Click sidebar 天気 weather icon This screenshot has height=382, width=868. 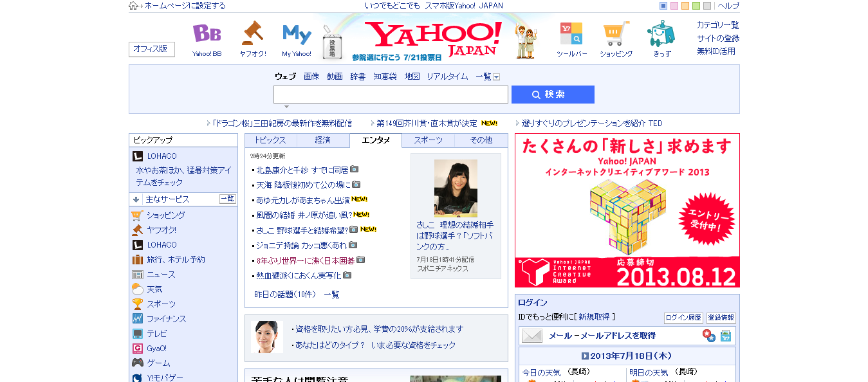click(137, 289)
